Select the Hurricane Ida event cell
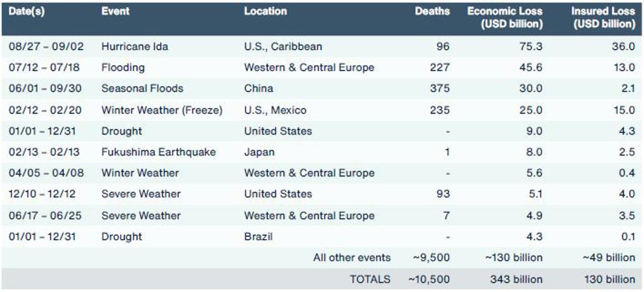 (135, 47)
